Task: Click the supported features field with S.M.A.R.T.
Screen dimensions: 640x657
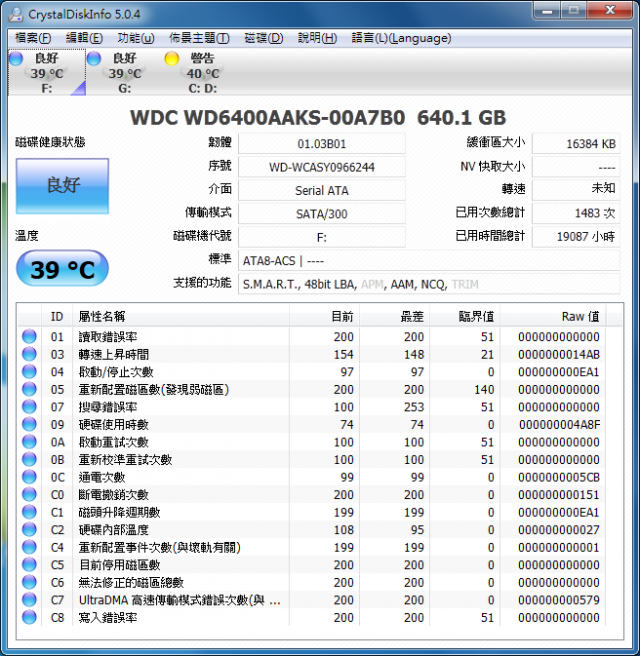Action: (x=429, y=285)
